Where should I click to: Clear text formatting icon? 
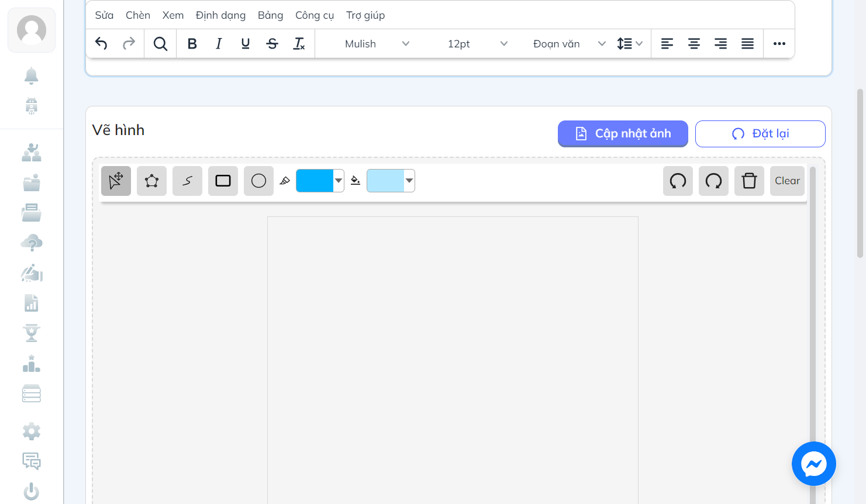(299, 43)
